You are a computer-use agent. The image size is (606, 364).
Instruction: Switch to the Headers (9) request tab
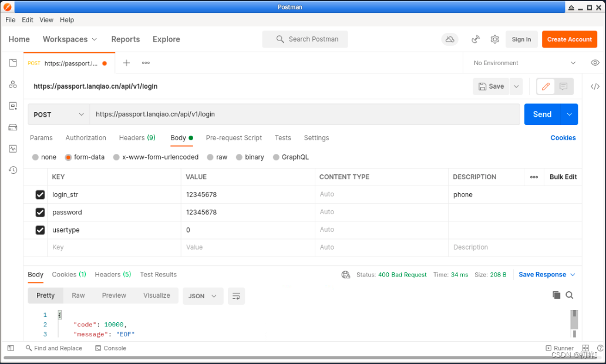pyautogui.click(x=137, y=138)
